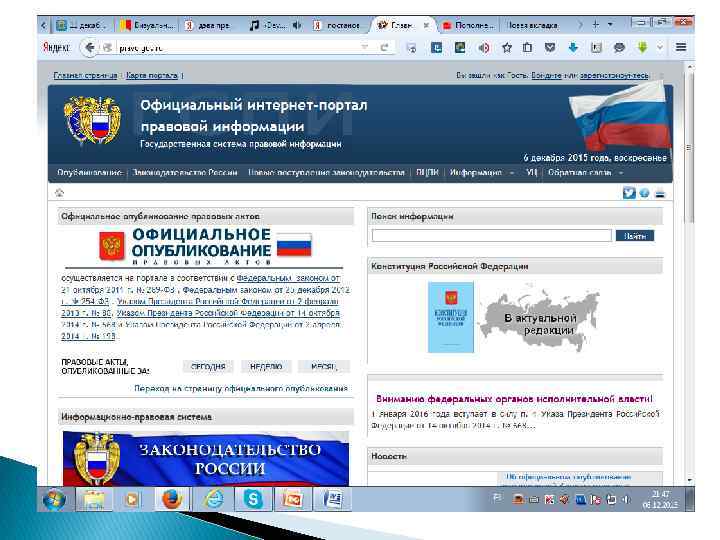720x540 pixels.
Task: Click the globe icon next to Twitter
Action: [x=644, y=193]
